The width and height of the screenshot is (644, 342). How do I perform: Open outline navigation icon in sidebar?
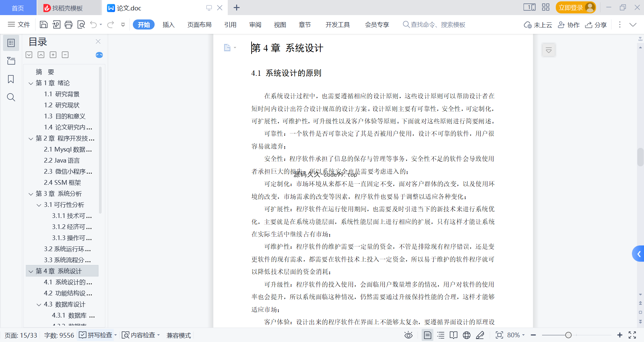(11, 43)
